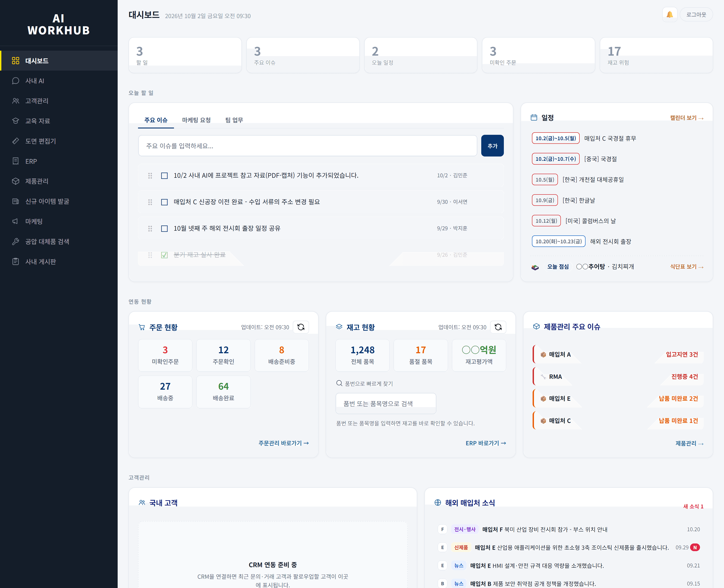Image resolution: width=724 pixels, height=588 pixels.
Task: Open the RMA 진행중 4건 row
Action: point(618,376)
